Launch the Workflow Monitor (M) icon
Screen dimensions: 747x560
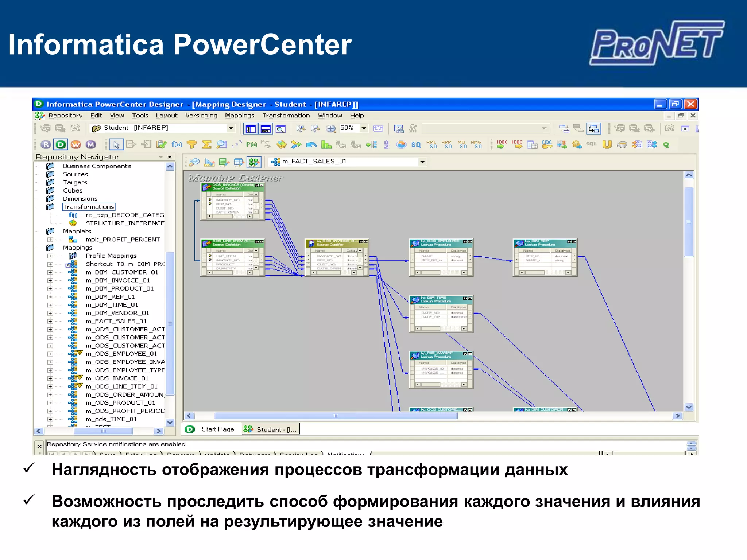(x=91, y=144)
